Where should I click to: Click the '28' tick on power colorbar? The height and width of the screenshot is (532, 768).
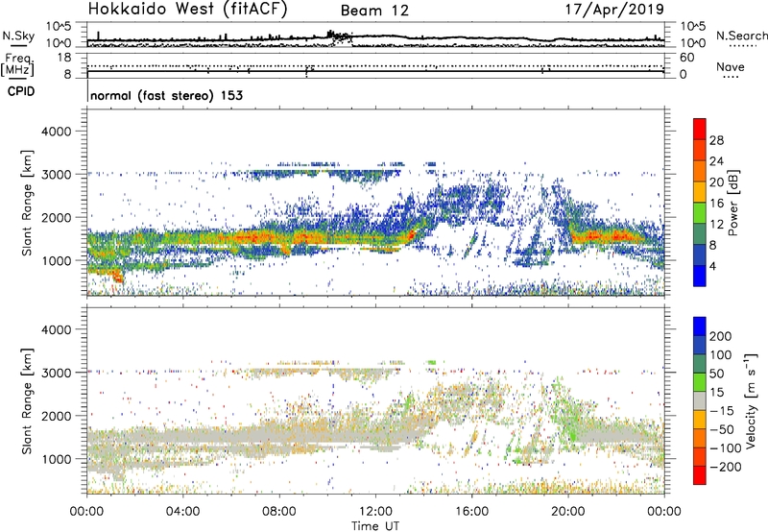click(x=716, y=140)
